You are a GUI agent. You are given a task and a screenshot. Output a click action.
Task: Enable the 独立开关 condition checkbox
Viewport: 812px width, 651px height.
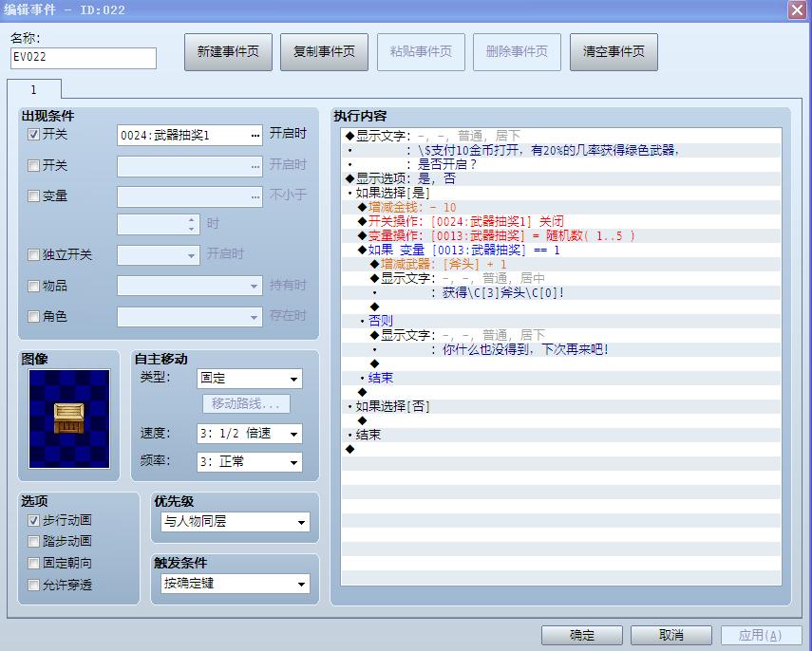[33, 254]
